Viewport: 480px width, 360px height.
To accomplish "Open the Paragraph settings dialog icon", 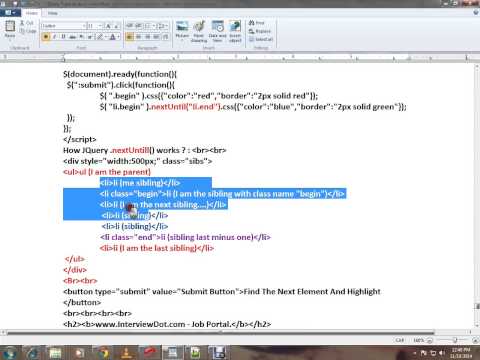I will (165, 37).
